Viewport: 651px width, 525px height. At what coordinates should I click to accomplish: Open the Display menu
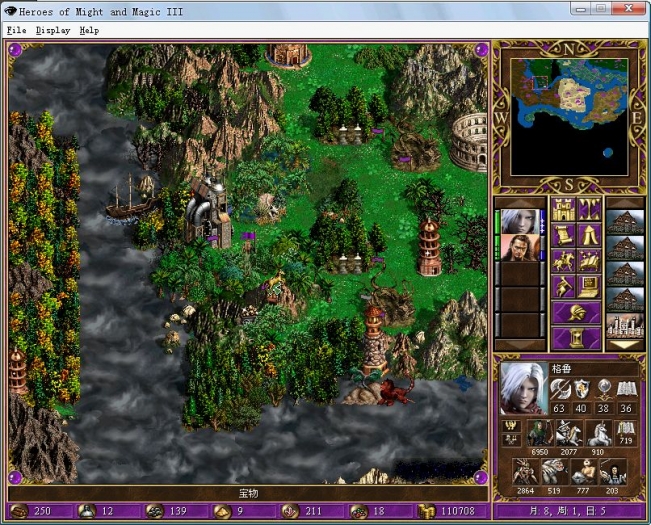pyautogui.click(x=53, y=30)
